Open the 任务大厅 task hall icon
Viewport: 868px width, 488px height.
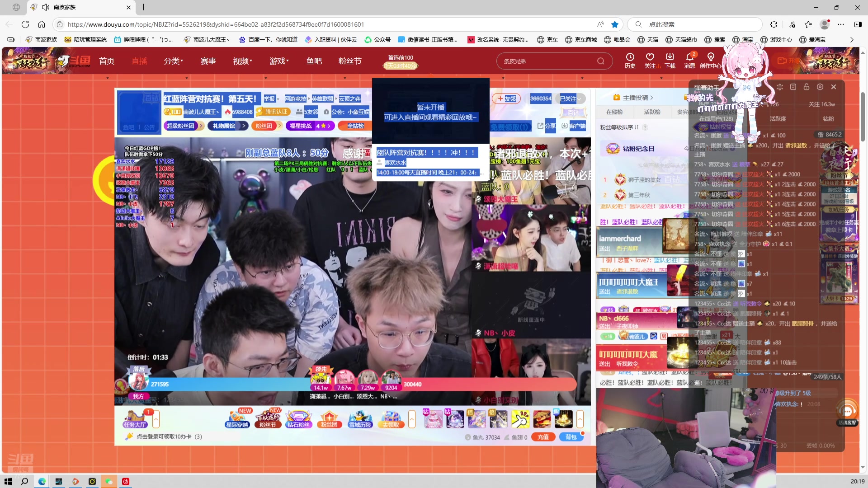tap(135, 419)
